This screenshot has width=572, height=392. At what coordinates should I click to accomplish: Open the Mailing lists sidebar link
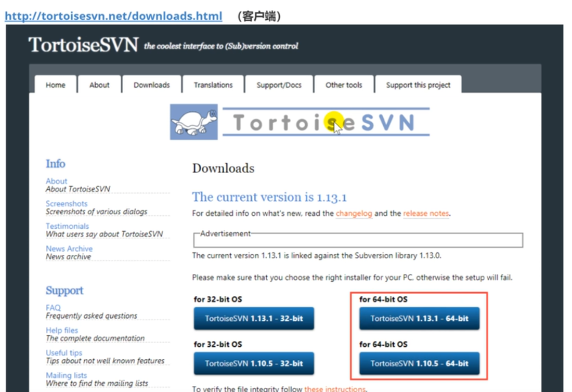(66, 375)
